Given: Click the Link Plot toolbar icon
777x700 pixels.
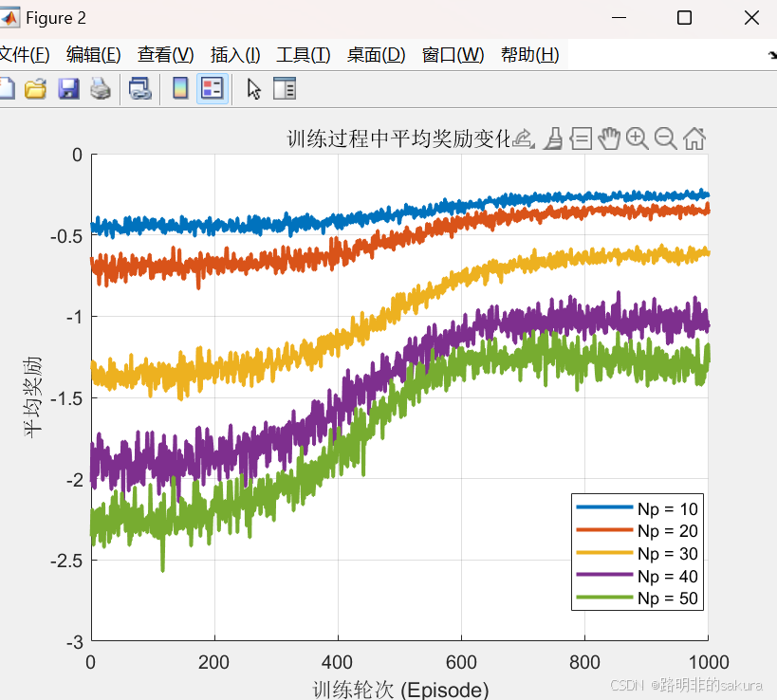Looking at the screenshot, I should click(139, 89).
